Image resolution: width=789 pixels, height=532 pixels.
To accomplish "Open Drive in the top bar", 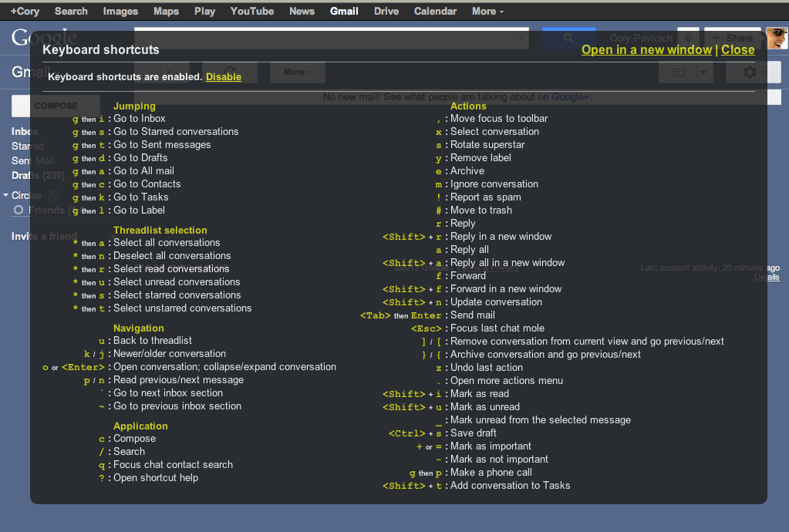I will coord(386,11).
